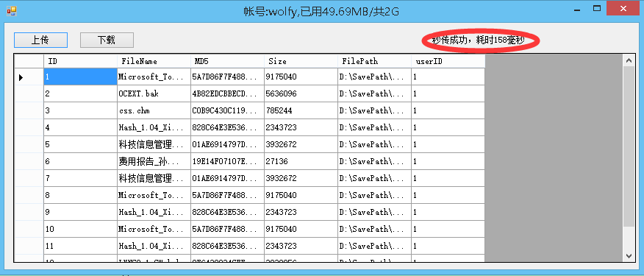Click Size cell 5636096

coord(301,93)
